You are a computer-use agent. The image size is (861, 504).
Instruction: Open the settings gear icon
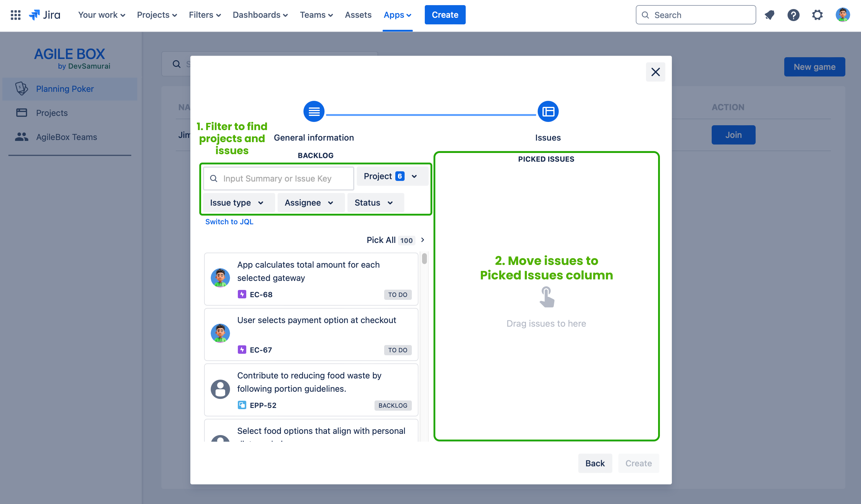click(817, 15)
